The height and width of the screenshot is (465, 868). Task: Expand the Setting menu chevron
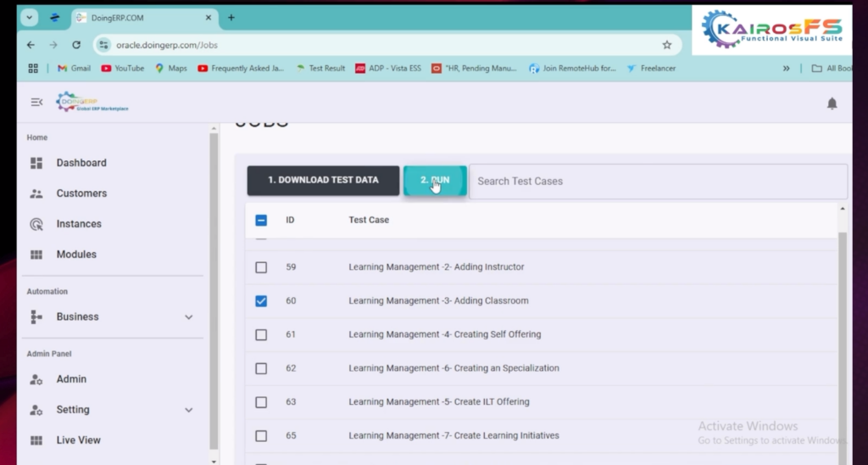188,410
